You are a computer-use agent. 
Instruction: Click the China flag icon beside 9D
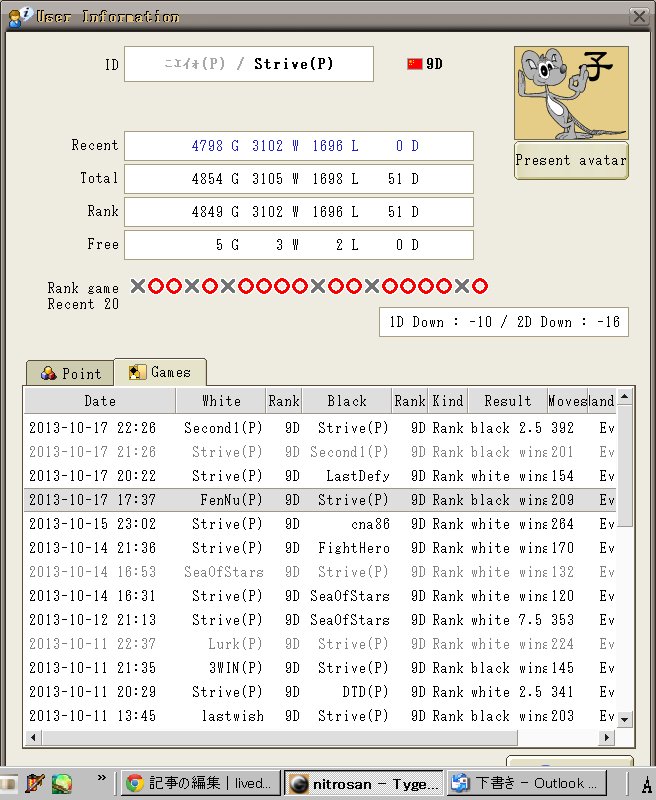[x=415, y=64]
